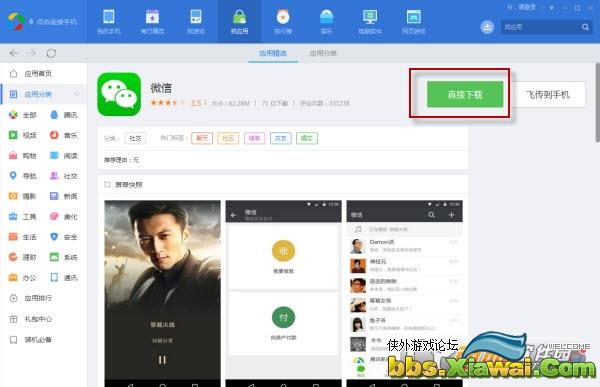Open 装机必备 (essentials) in sidebar
This screenshot has height=387, width=600.
(x=31, y=340)
